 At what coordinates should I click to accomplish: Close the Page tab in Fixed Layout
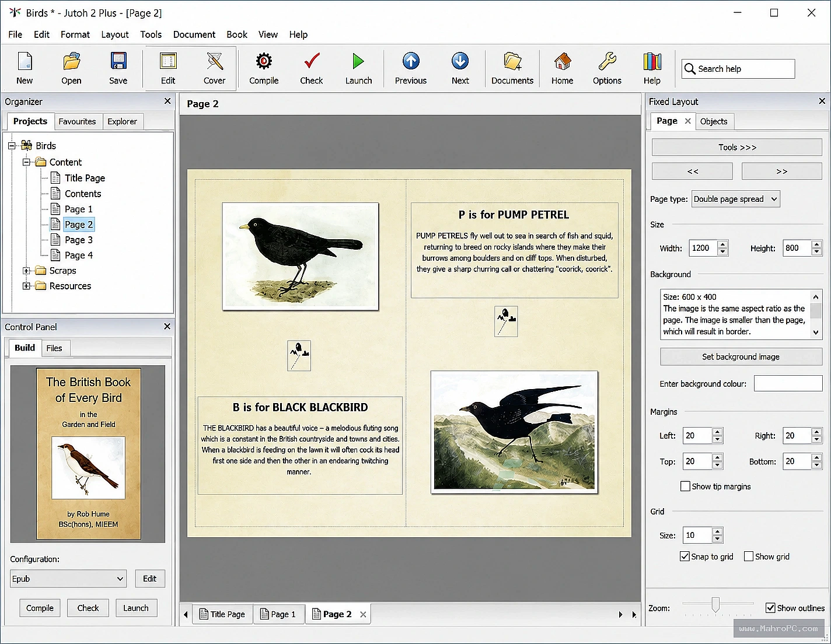[687, 121]
